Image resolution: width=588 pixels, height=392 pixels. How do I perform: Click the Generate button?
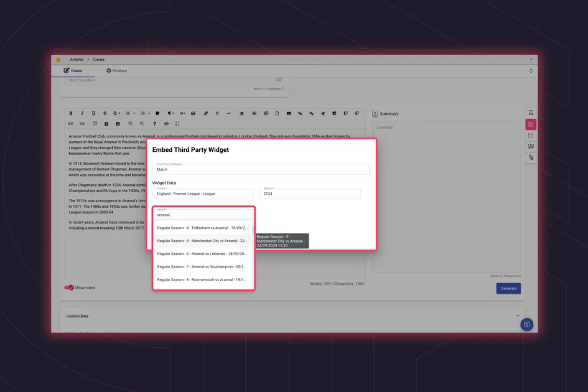(x=508, y=288)
